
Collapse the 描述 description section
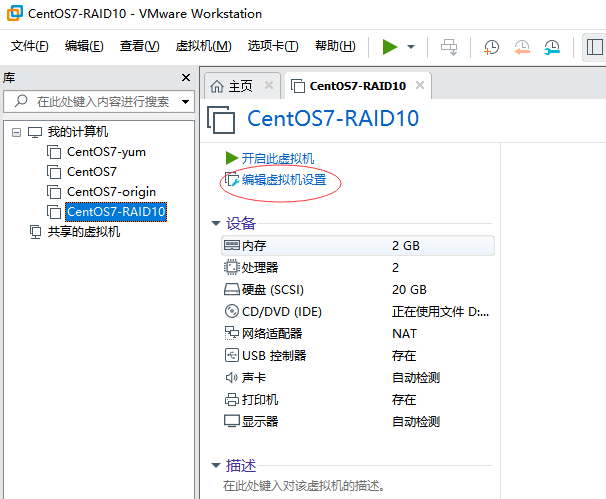tap(216, 465)
